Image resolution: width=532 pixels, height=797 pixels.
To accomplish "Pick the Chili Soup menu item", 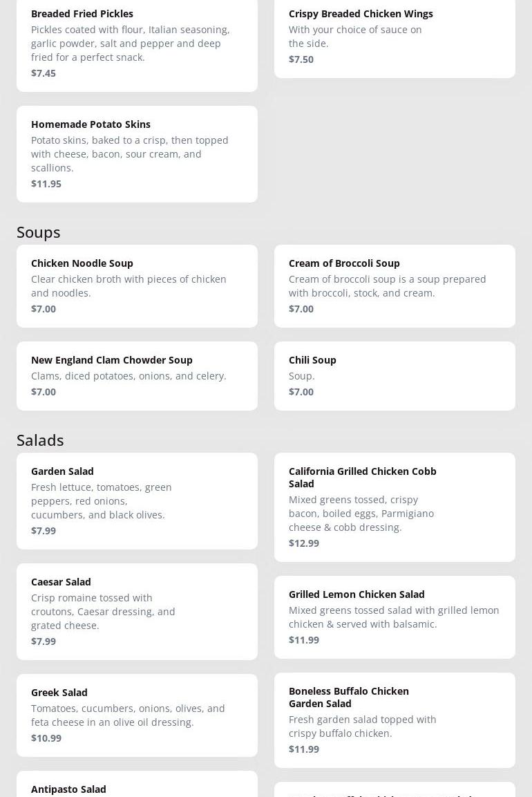I will pos(395,375).
